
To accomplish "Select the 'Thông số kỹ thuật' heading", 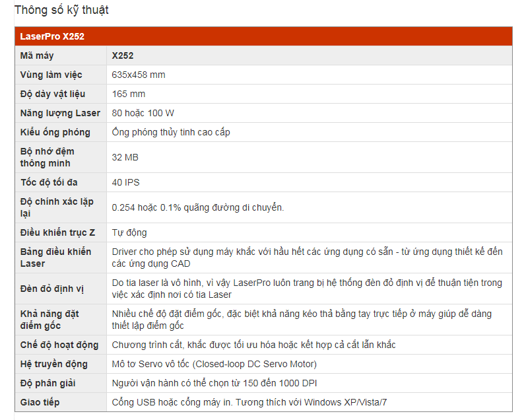I will pyautogui.click(x=61, y=10).
